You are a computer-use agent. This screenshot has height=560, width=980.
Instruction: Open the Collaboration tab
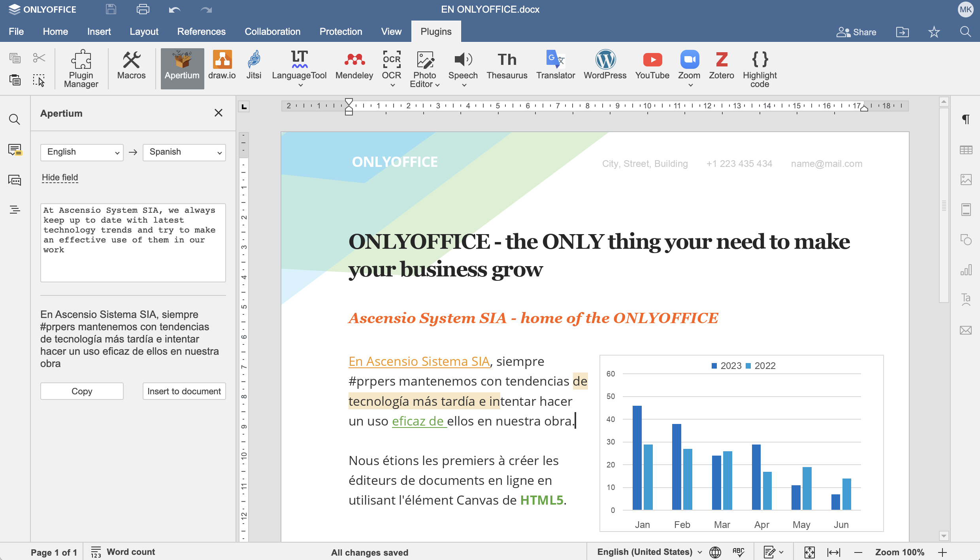272,32
